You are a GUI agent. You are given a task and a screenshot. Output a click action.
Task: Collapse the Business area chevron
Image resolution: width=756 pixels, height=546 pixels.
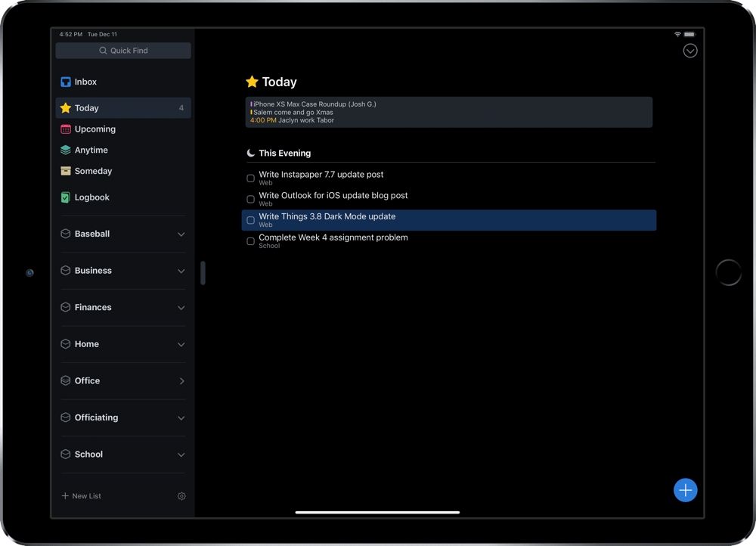tap(181, 271)
